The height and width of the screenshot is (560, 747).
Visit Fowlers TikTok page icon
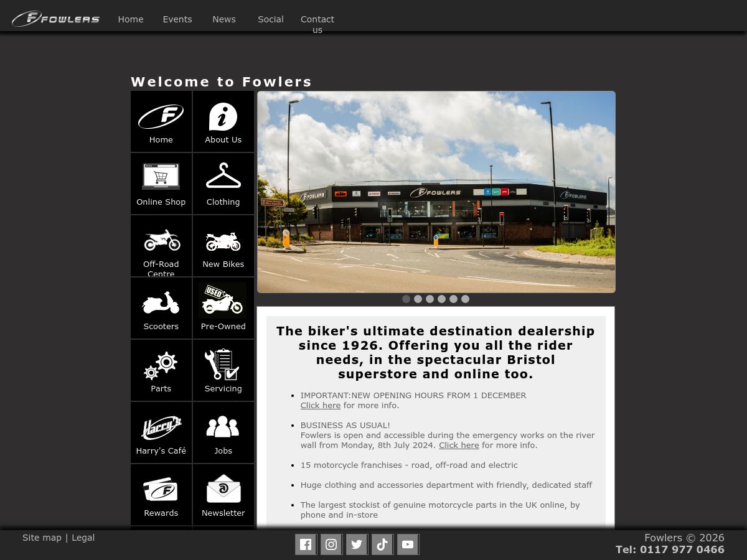[x=382, y=544]
